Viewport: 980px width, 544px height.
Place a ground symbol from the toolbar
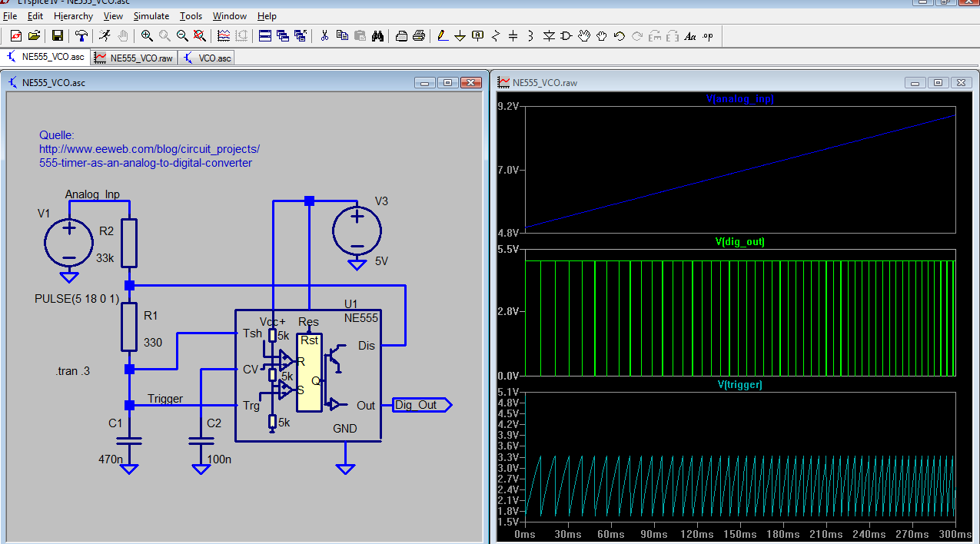[460, 35]
